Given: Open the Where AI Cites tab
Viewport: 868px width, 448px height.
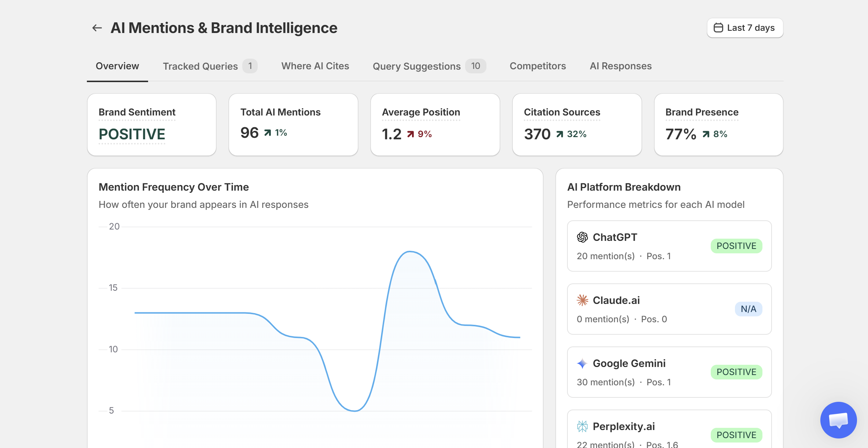Looking at the screenshot, I should (x=315, y=66).
